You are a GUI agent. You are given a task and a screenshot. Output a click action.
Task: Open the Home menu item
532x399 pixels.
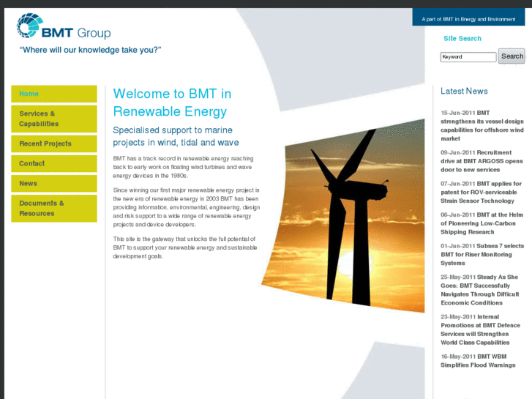pos(54,94)
